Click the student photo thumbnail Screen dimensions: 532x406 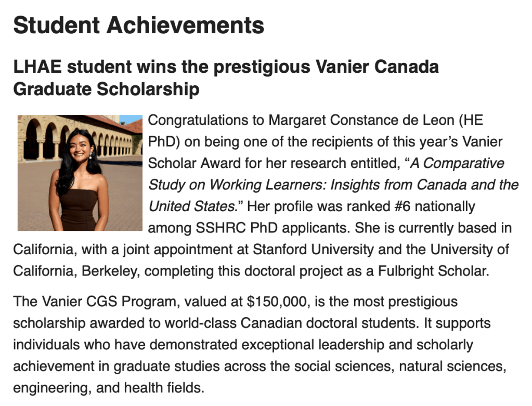pyautogui.click(x=80, y=173)
